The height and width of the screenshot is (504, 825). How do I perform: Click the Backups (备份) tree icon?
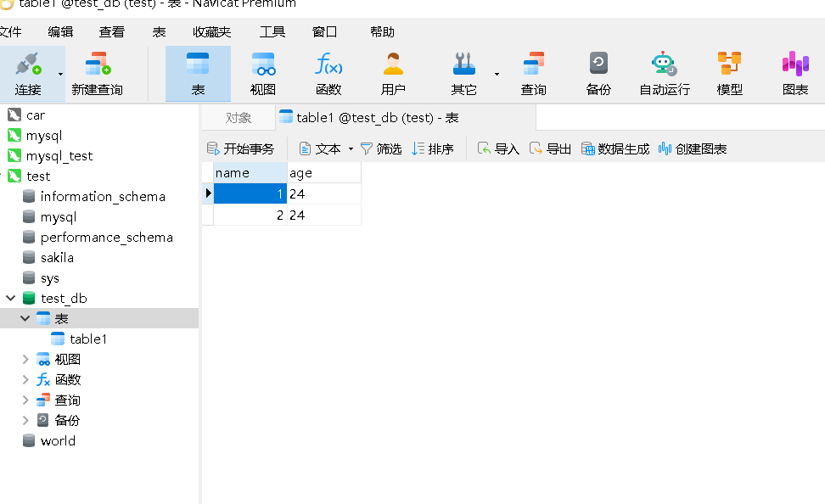tap(43, 420)
